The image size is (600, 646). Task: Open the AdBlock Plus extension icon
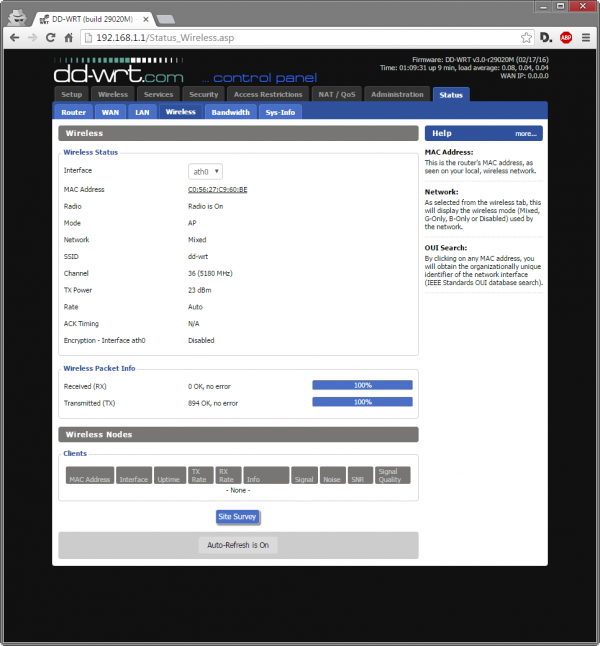[566, 37]
